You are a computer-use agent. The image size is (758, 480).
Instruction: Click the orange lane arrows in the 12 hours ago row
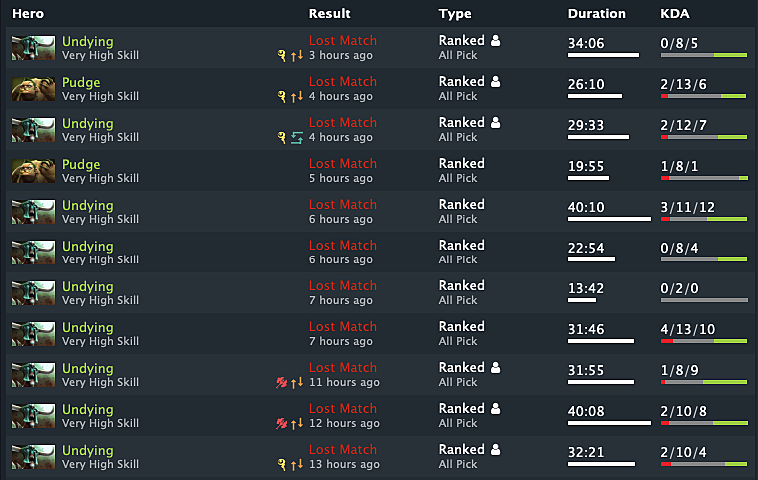(297, 424)
